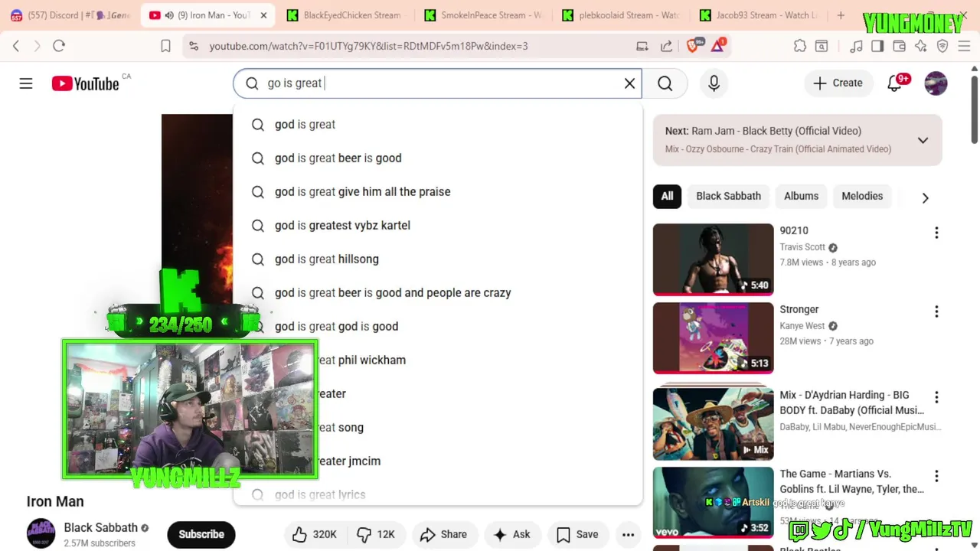Screen dimensions: 980x551
Task: Bookmark this page
Action: point(165,46)
